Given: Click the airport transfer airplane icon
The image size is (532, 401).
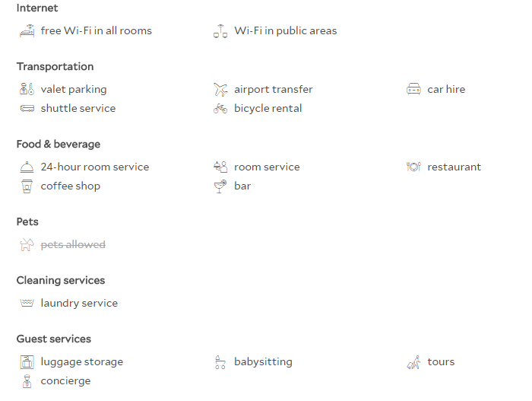Looking at the screenshot, I should [220, 89].
